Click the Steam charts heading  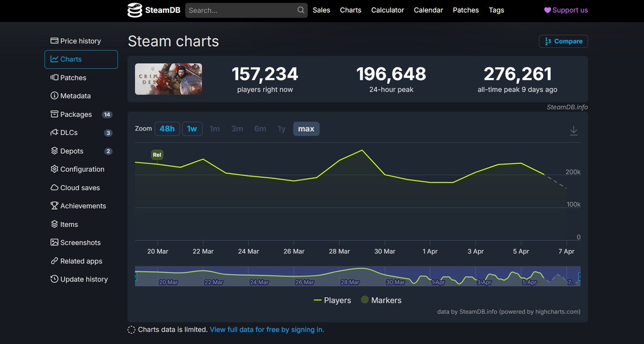click(x=173, y=41)
